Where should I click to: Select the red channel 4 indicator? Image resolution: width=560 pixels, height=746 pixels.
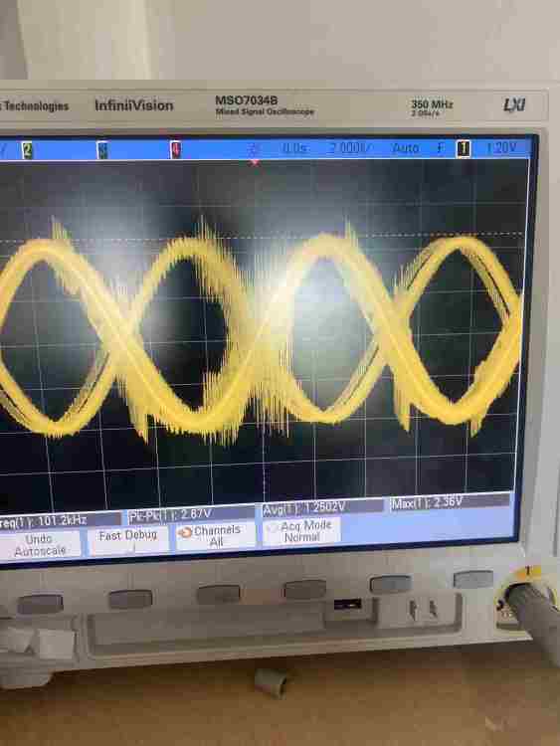tap(176, 150)
